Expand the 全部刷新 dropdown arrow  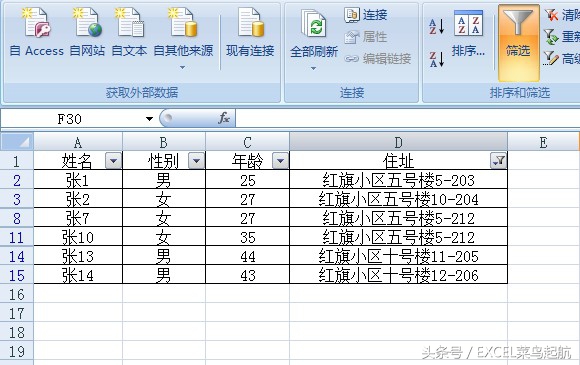[313, 68]
